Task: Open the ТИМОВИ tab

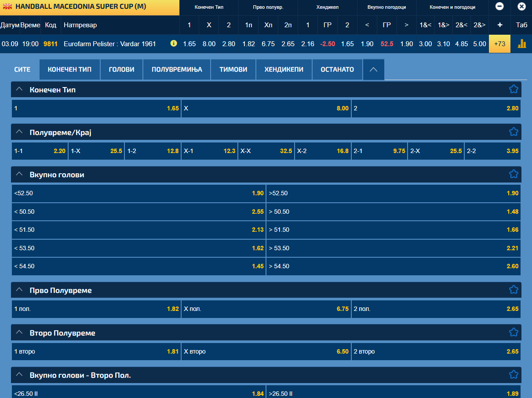Action: pyautogui.click(x=233, y=69)
